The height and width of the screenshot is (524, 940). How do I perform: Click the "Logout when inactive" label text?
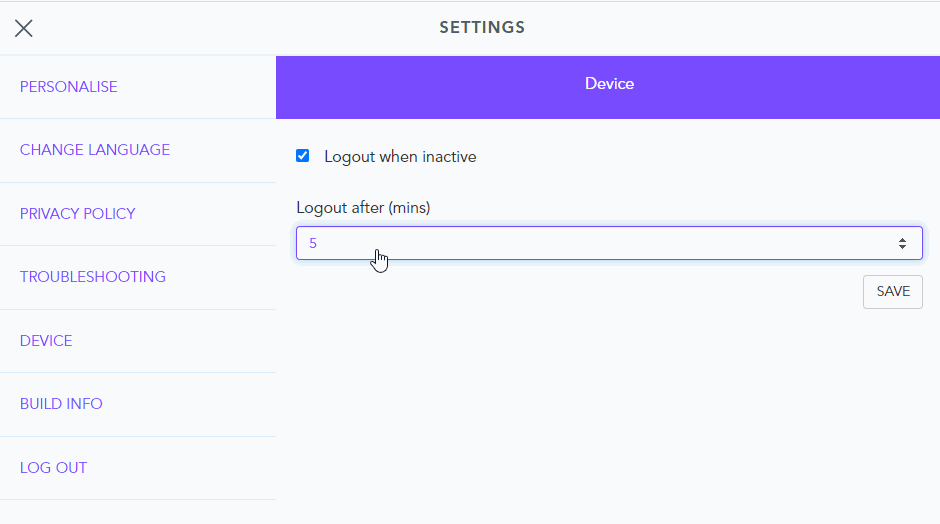pos(400,157)
